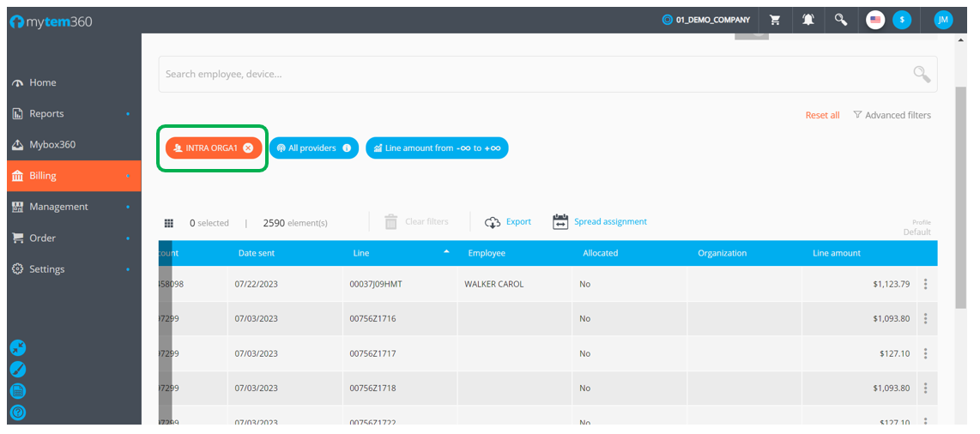Click Reset all link

tap(821, 115)
